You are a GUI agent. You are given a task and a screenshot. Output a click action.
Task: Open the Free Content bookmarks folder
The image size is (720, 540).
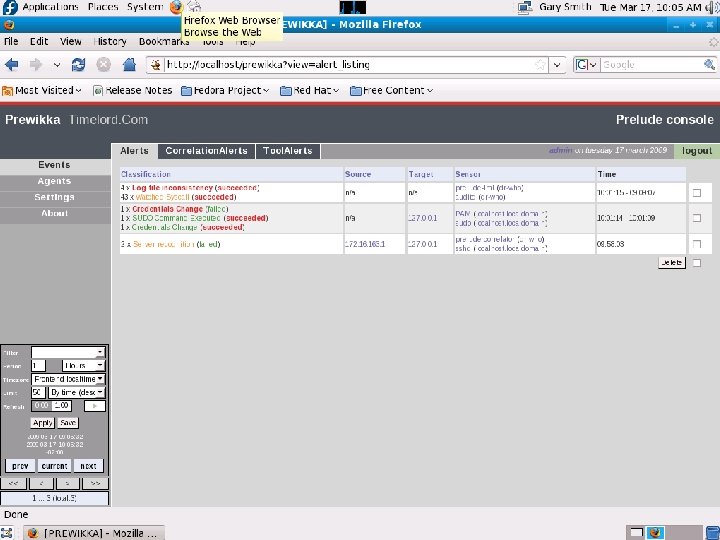pyautogui.click(x=392, y=90)
